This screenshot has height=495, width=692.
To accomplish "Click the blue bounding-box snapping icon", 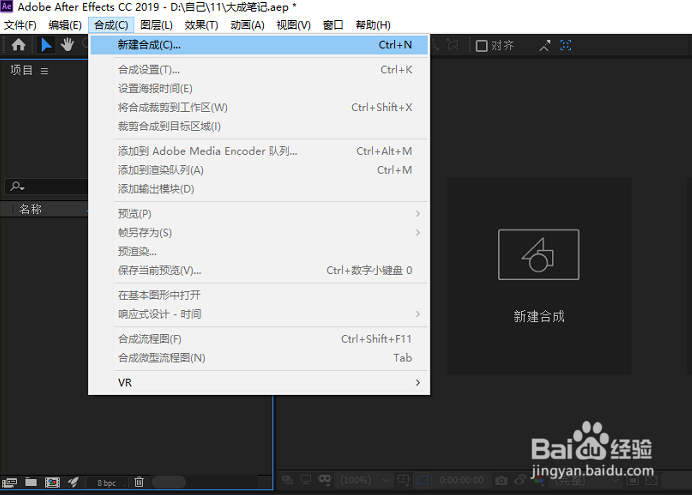I will pos(566,45).
